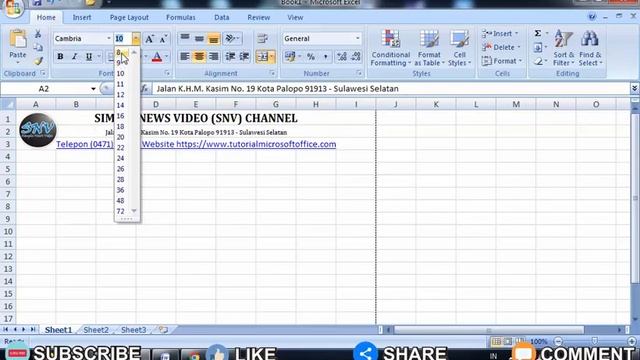Screen dimensions: 640x360
Task: Open the Font Color dropdown arrow
Action: (x=167, y=57)
